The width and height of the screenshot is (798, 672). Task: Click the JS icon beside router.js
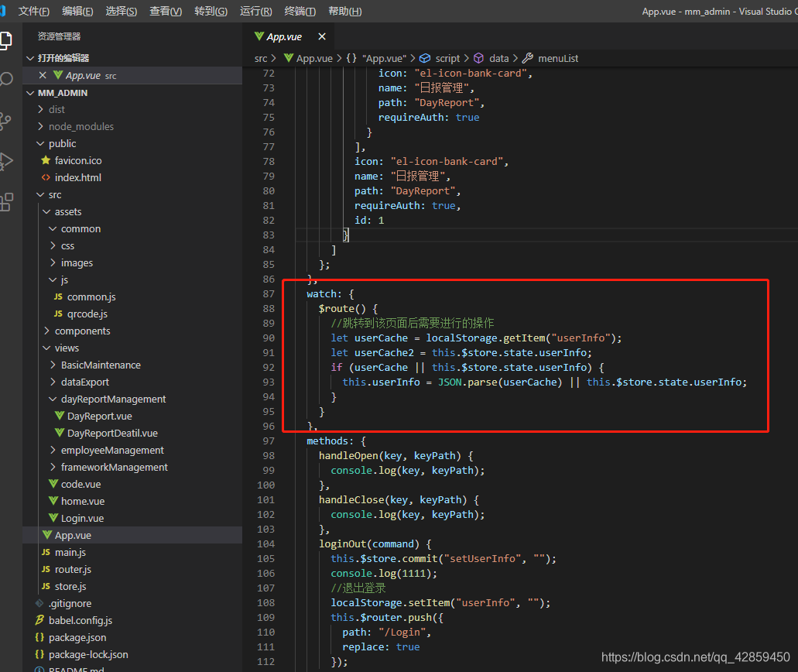point(46,569)
